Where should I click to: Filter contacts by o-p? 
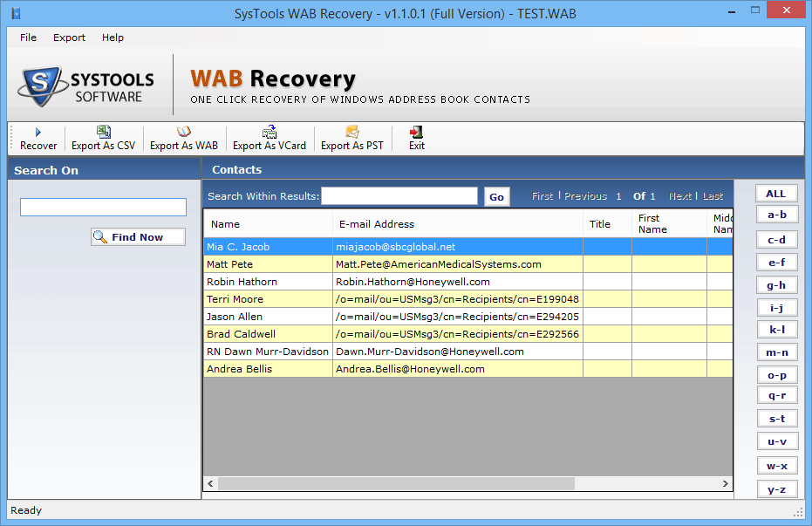pos(777,375)
